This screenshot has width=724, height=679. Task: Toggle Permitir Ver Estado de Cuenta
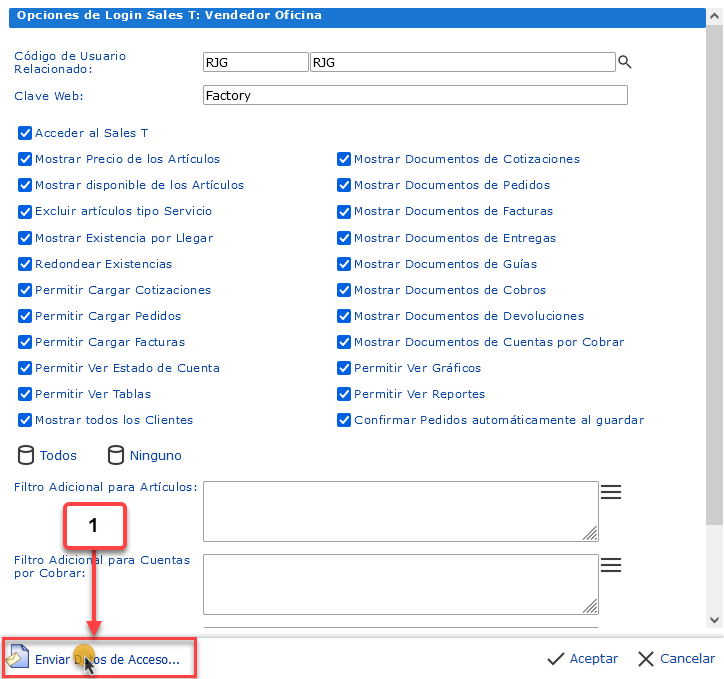click(25, 368)
